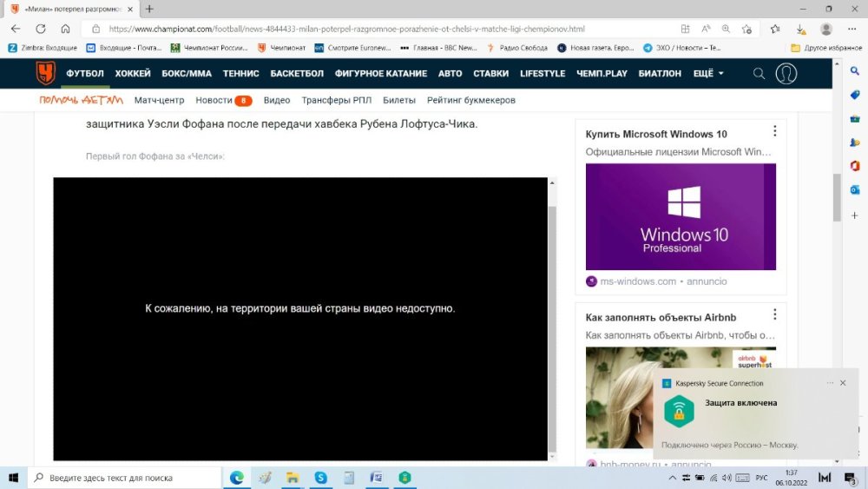Open the Помочь детям link
Viewport: 868px width, 489px height.
pos(81,100)
